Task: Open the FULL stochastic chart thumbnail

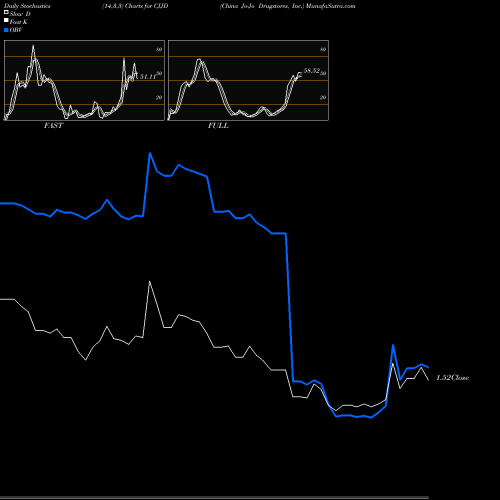Action: coord(248,80)
